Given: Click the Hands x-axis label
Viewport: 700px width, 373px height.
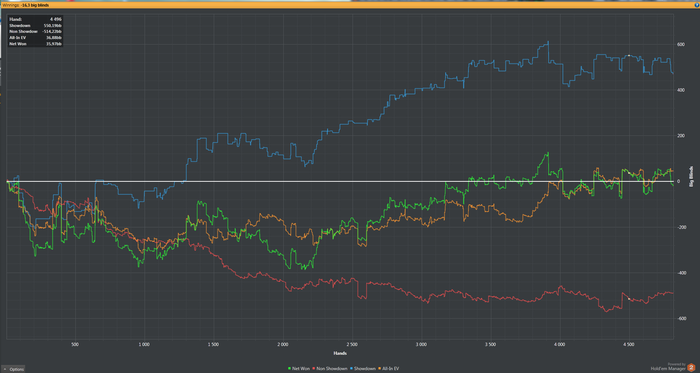Looking at the screenshot, I should (340, 353).
